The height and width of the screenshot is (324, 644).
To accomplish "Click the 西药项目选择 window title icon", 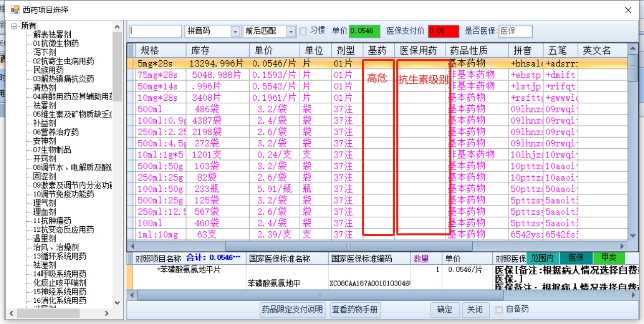I will click(x=15, y=10).
